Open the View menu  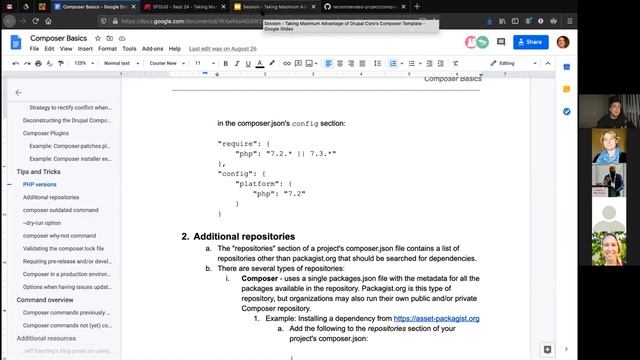66,49
